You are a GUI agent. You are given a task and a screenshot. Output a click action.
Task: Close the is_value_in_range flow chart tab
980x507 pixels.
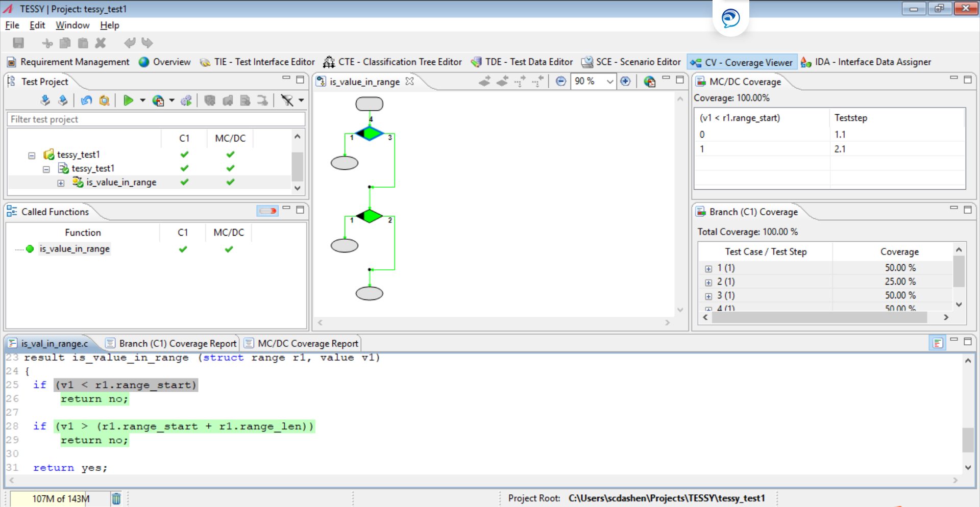coord(409,81)
